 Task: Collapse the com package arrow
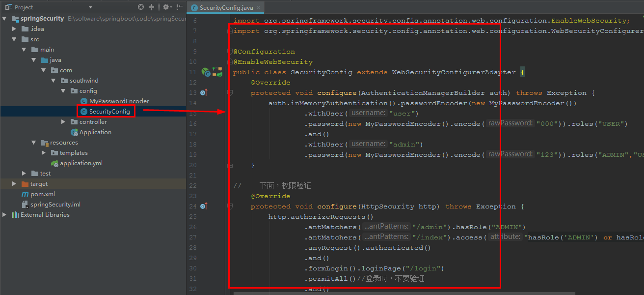pyautogui.click(x=44, y=70)
